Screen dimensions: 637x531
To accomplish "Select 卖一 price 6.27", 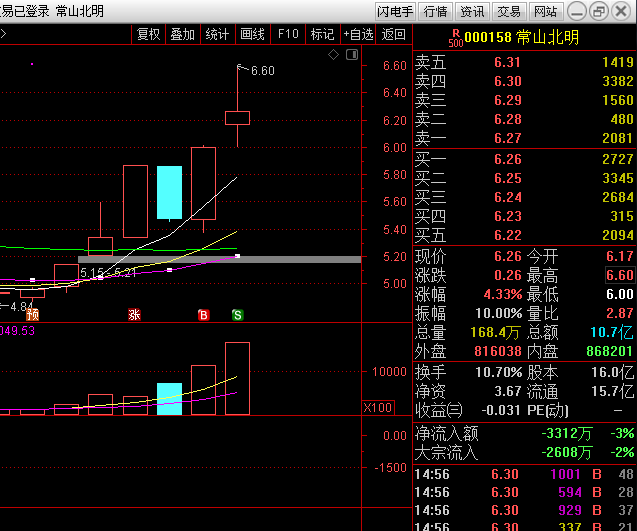I will tap(507, 139).
